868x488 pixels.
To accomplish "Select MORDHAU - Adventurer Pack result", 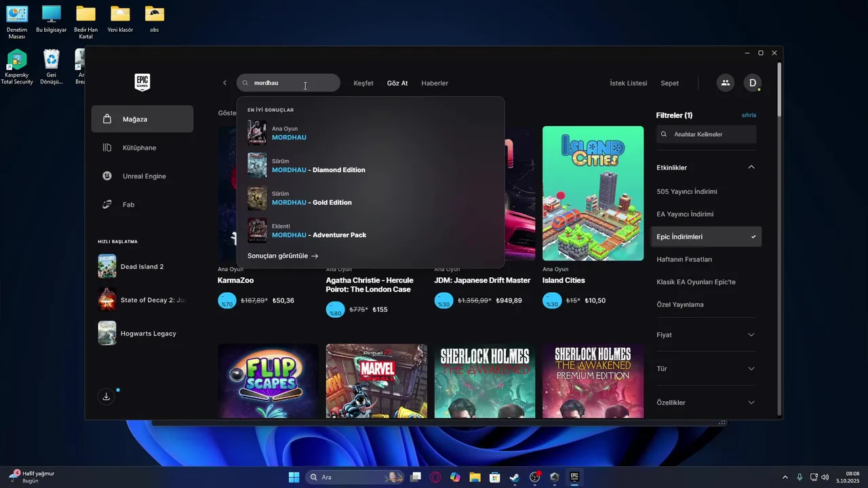I will click(x=370, y=230).
